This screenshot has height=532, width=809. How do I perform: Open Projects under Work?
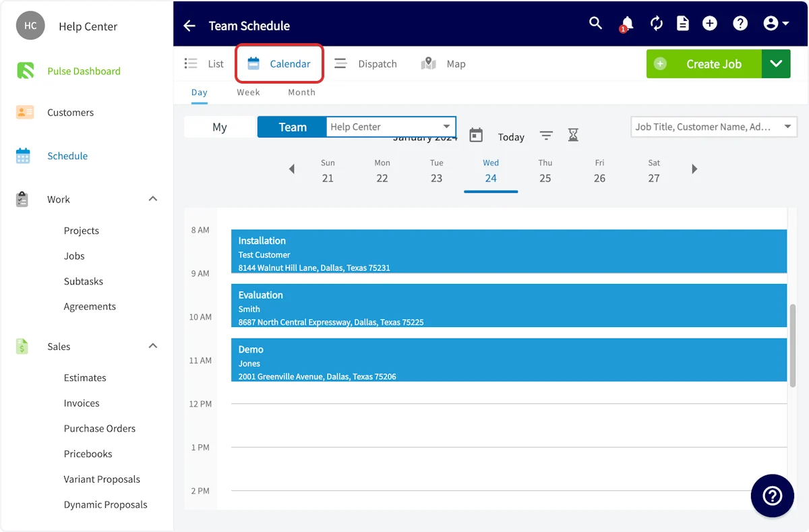pyautogui.click(x=82, y=231)
